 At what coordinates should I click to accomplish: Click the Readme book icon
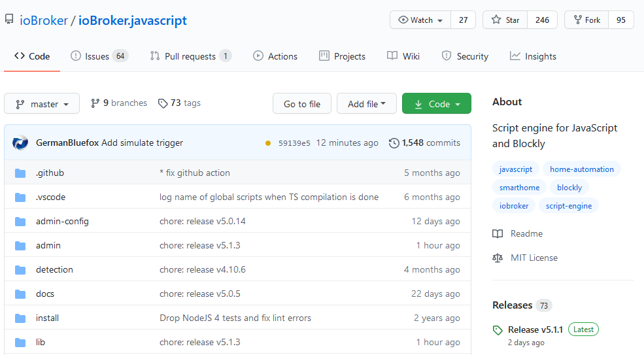[498, 233]
